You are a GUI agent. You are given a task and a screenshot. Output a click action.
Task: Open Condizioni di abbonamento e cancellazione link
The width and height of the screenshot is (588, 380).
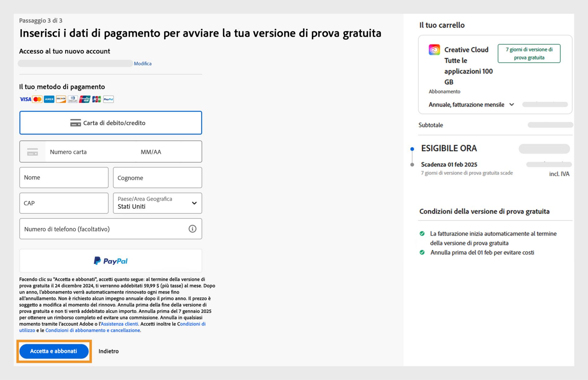[93, 330]
